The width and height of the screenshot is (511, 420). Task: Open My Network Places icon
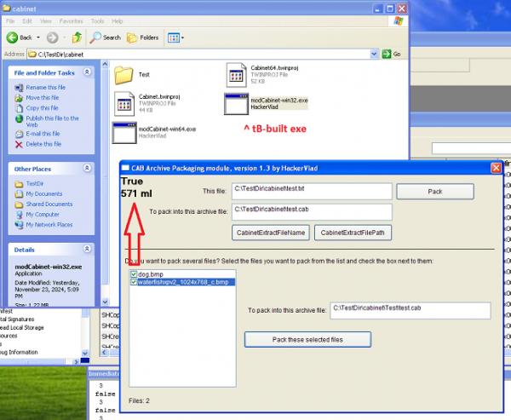[19, 225]
